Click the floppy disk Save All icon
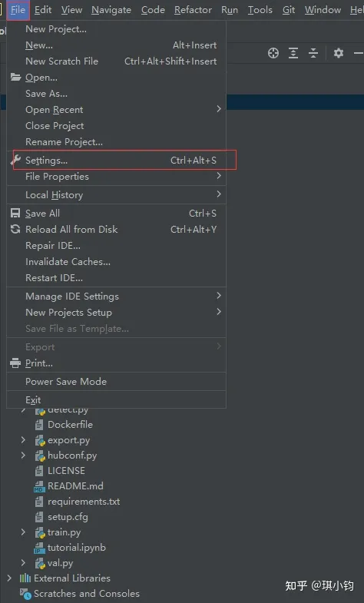This screenshot has width=364, height=603. (15, 214)
